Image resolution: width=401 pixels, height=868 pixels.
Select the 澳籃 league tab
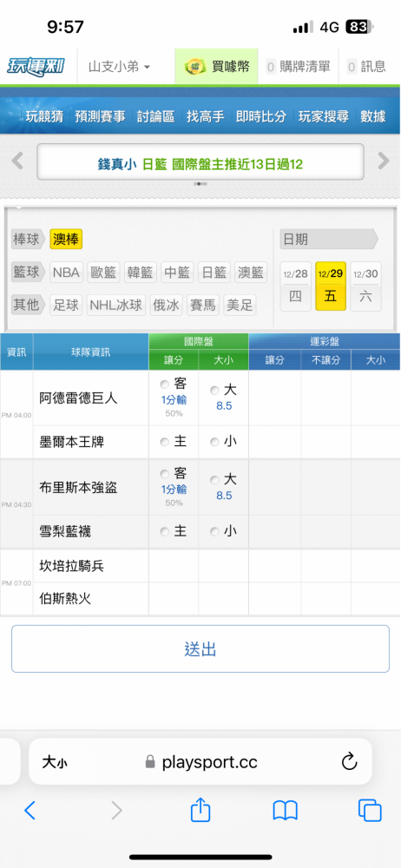pos(251,273)
